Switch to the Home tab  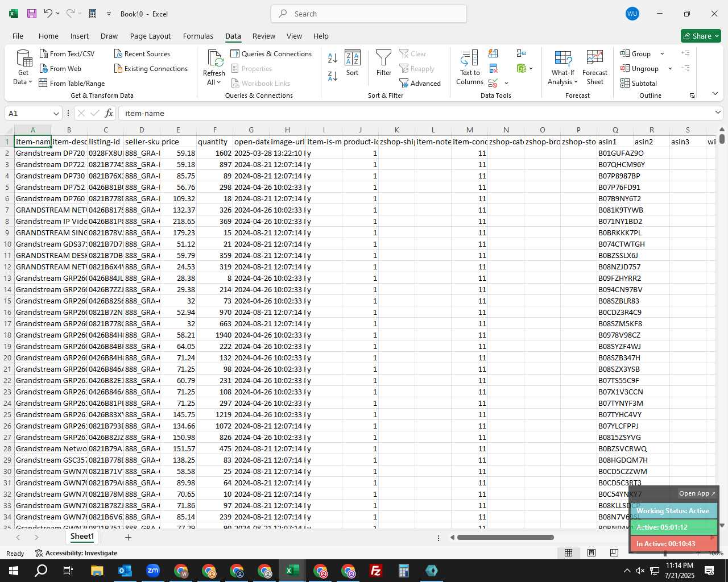click(x=48, y=36)
